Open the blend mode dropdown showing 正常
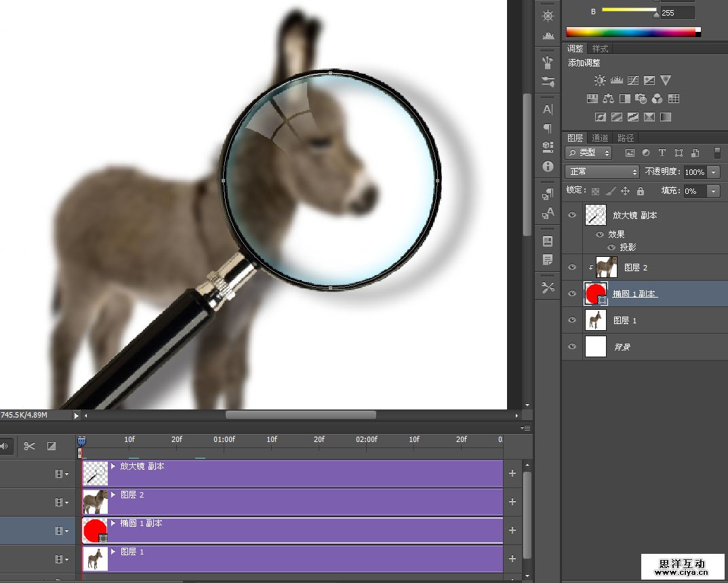This screenshot has width=728, height=583. (603, 172)
